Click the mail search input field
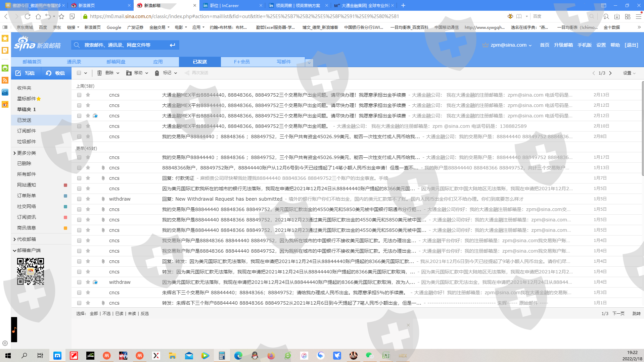Viewport: 644px width, 362px height. pyautogui.click(x=124, y=45)
